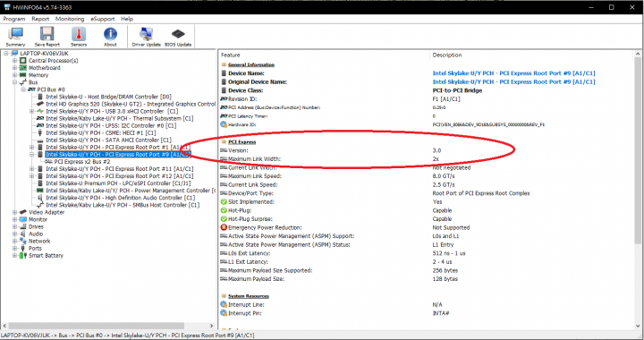Open the Monitoring menu

70,19
